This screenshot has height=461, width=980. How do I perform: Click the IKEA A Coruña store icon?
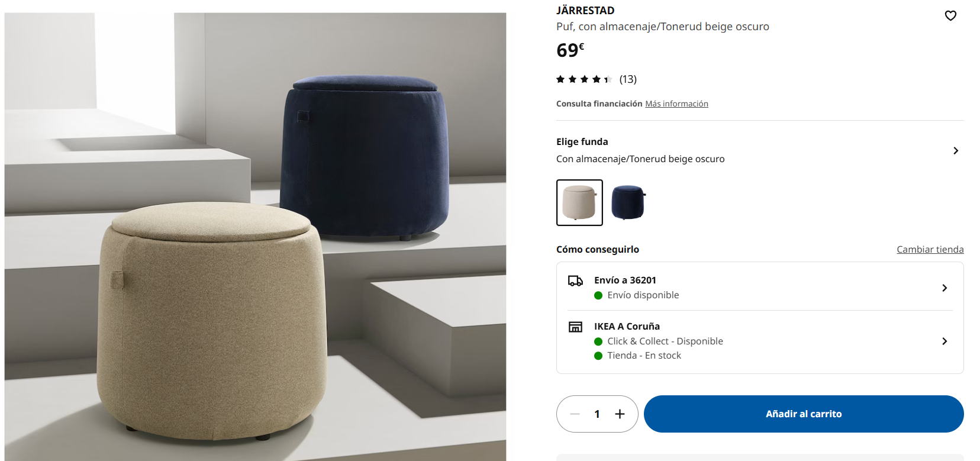[575, 327]
